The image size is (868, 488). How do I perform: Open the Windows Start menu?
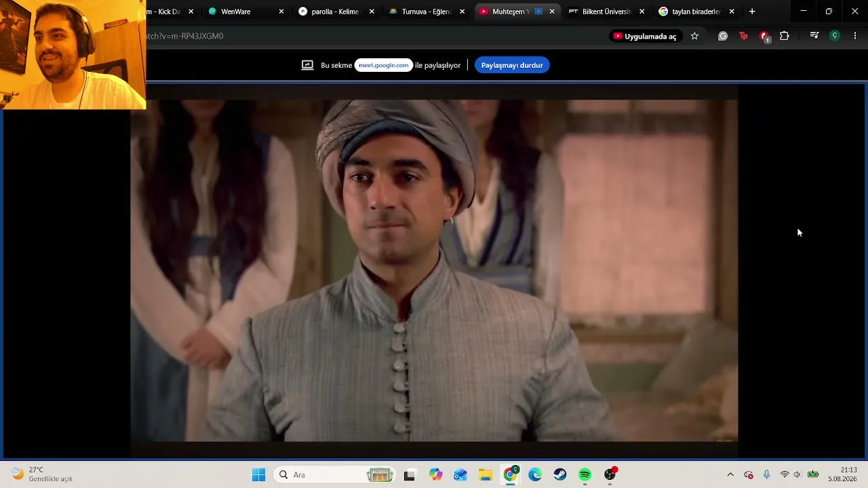click(259, 475)
